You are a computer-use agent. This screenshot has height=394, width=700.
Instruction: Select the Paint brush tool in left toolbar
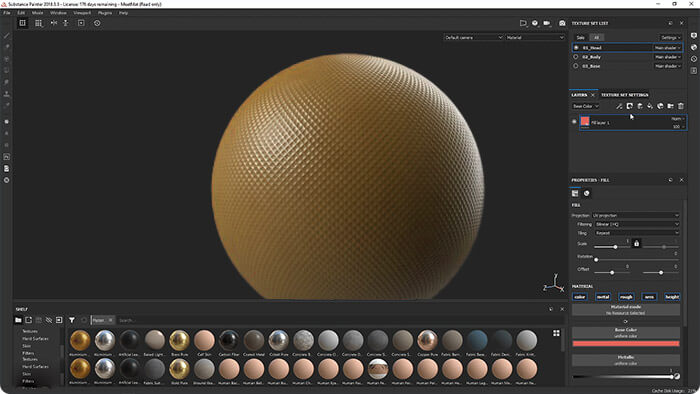point(7,35)
